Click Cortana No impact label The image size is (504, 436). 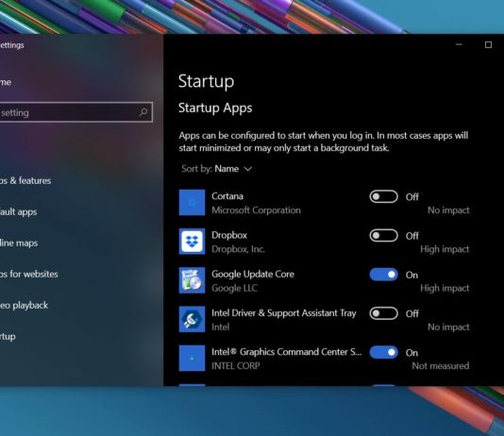tap(448, 210)
